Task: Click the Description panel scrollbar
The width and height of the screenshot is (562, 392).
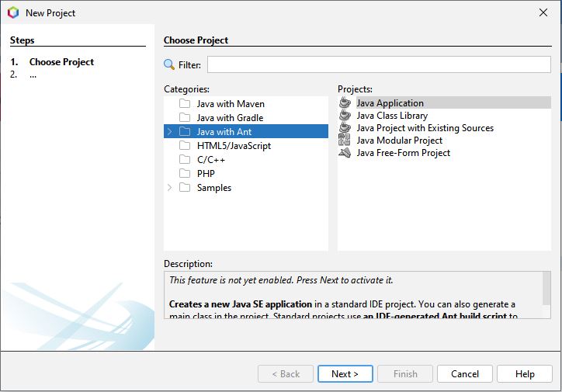Action: click(546, 294)
